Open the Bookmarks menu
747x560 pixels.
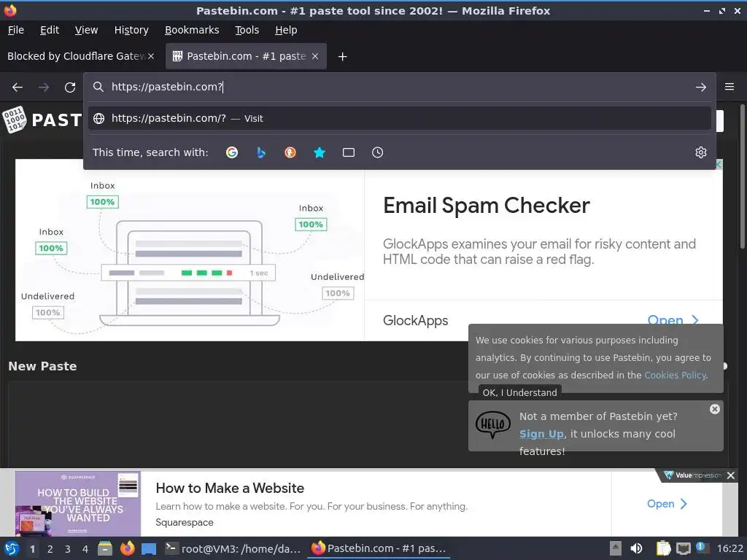pyautogui.click(x=192, y=30)
